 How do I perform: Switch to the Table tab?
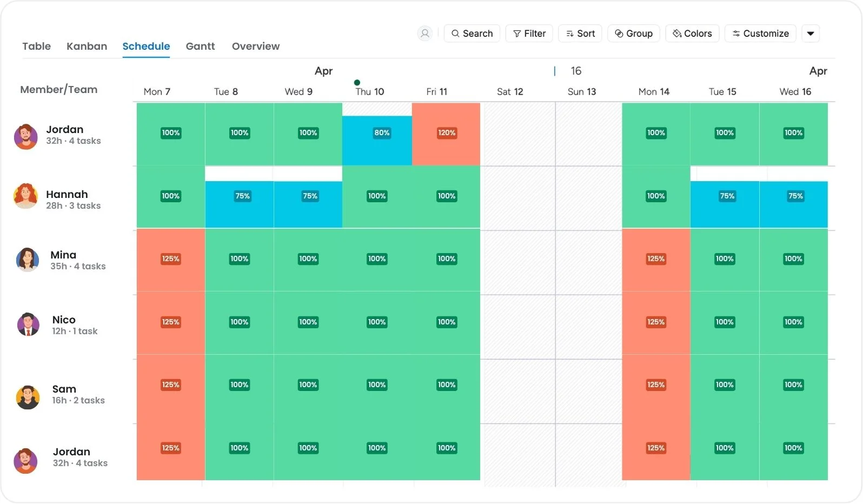(x=37, y=47)
